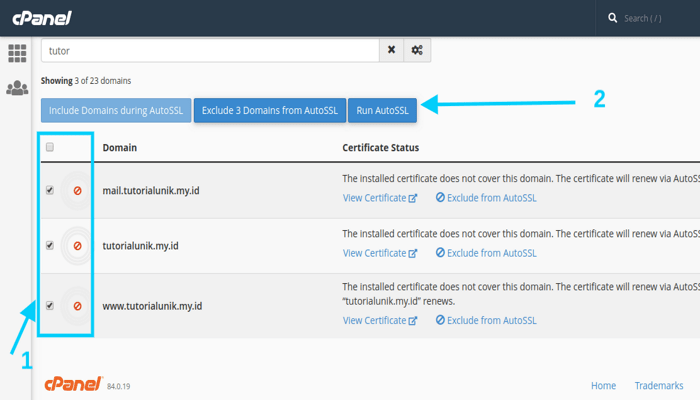Click the orange cPanel footer logo
Viewport: 700px width, 400px height.
[x=73, y=384]
